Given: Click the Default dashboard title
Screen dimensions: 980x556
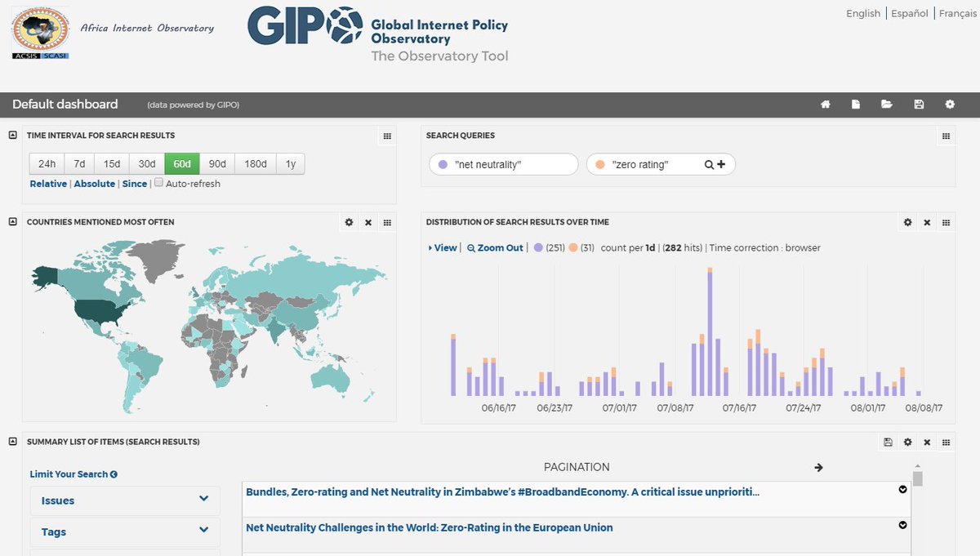Looking at the screenshot, I should tap(65, 105).
